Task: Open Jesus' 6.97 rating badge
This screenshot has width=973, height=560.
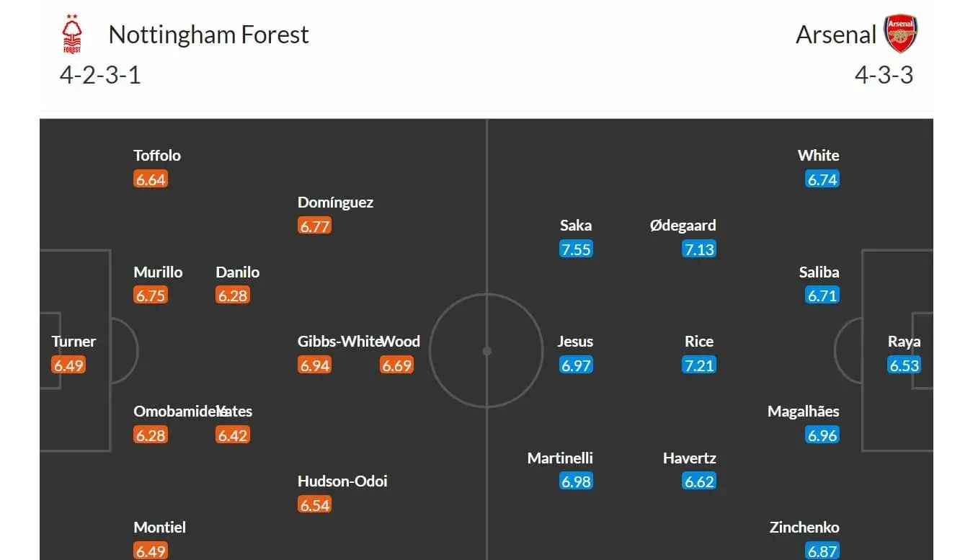Action: coord(576,365)
